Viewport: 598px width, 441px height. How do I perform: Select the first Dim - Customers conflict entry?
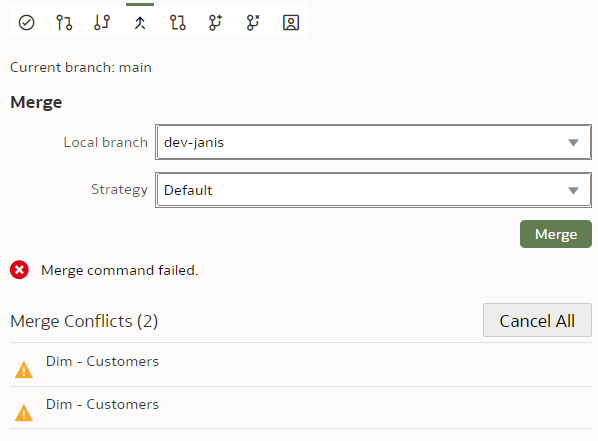click(301, 365)
